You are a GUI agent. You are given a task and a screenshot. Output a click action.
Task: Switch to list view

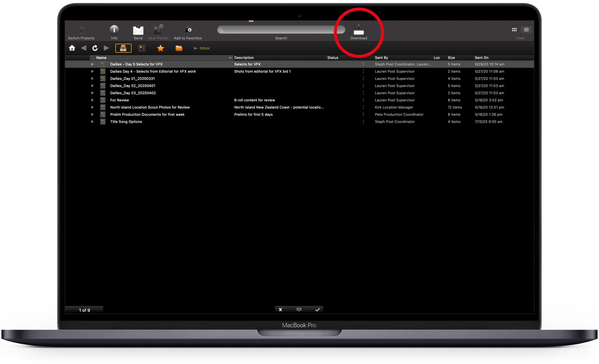click(526, 30)
